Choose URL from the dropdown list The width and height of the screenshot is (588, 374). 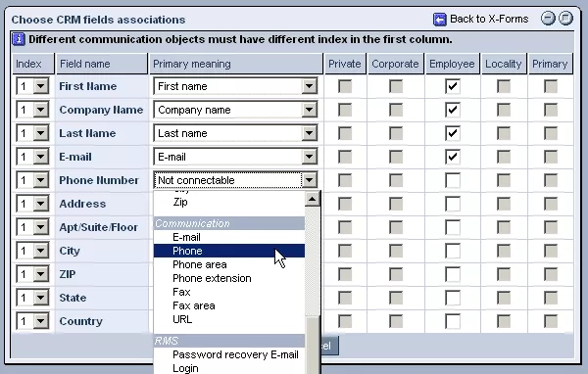229,319
